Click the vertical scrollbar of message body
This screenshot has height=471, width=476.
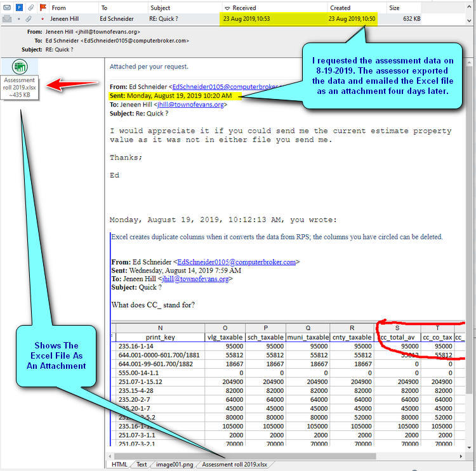pos(470,254)
